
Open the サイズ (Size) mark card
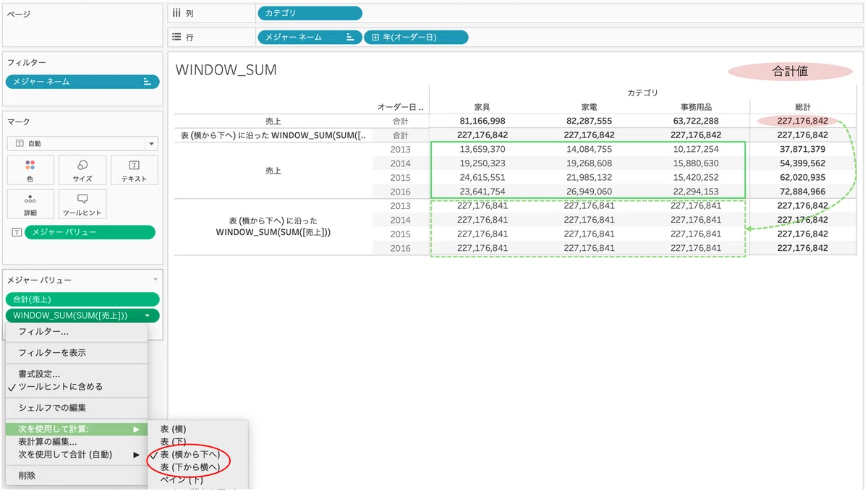pyautogui.click(x=82, y=171)
